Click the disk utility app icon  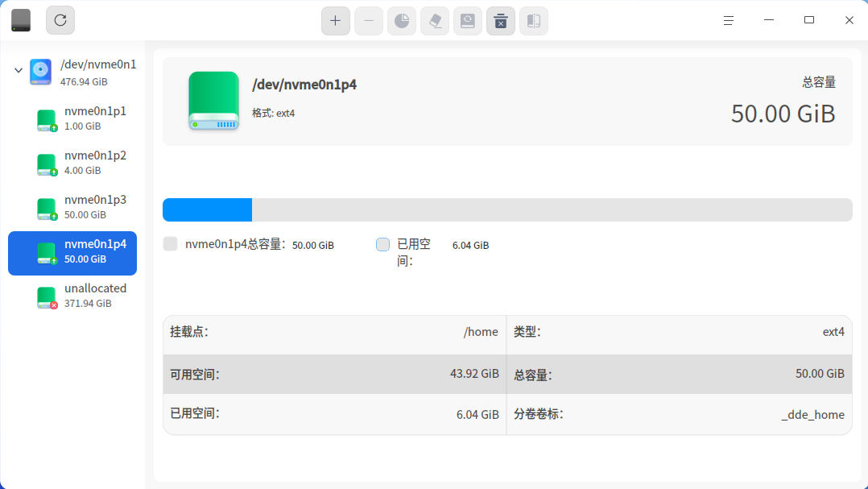tap(21, 20)
